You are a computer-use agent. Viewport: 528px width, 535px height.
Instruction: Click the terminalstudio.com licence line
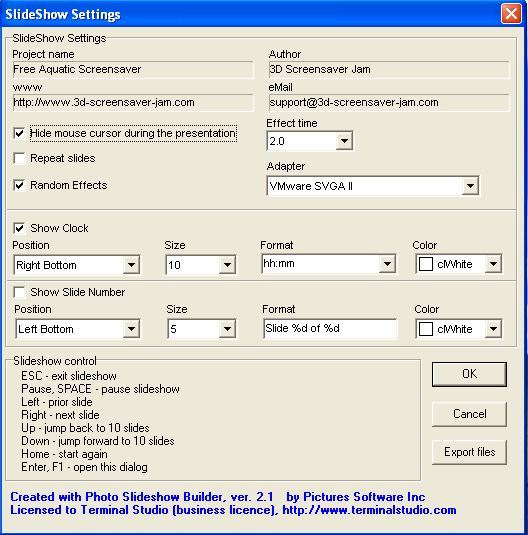tap(233, 510)
